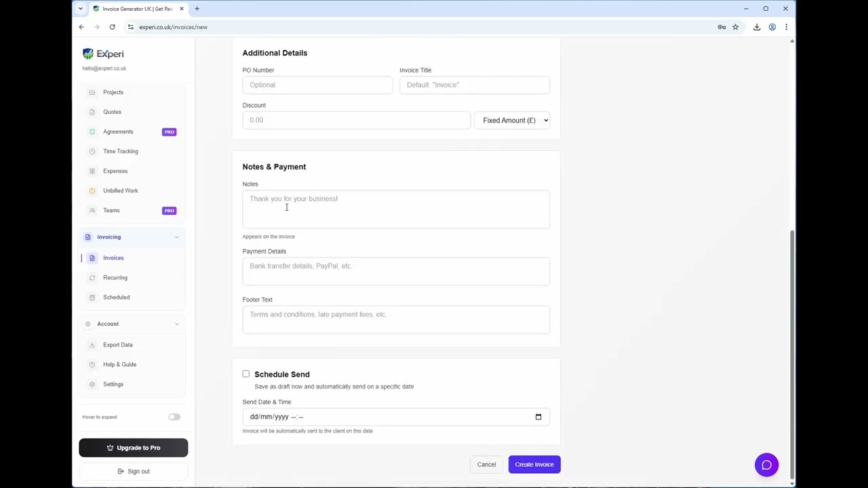Click the Settings gear icon in sidebar
868x488 pixels.
[x=92, y=384]
